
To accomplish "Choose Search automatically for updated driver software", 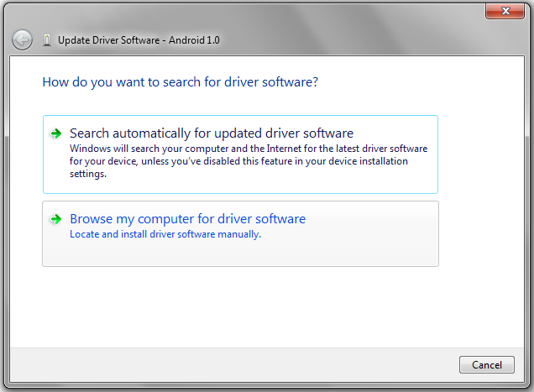I will coord(240,154).
